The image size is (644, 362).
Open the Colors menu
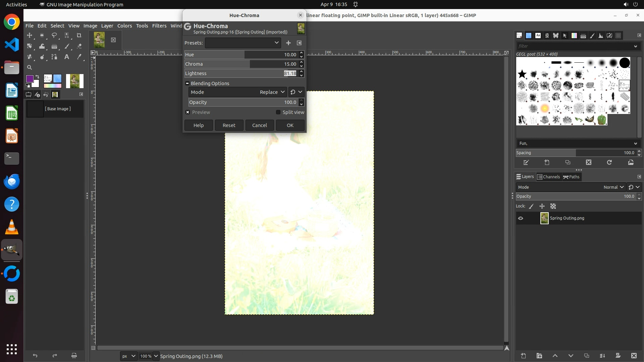pos(124,26)
